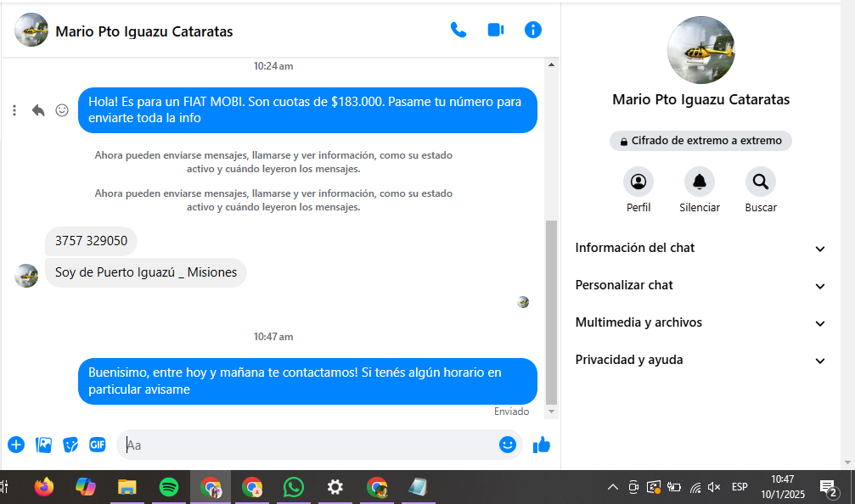
Task: Click the Enviado status label
Action: (511, 412)
